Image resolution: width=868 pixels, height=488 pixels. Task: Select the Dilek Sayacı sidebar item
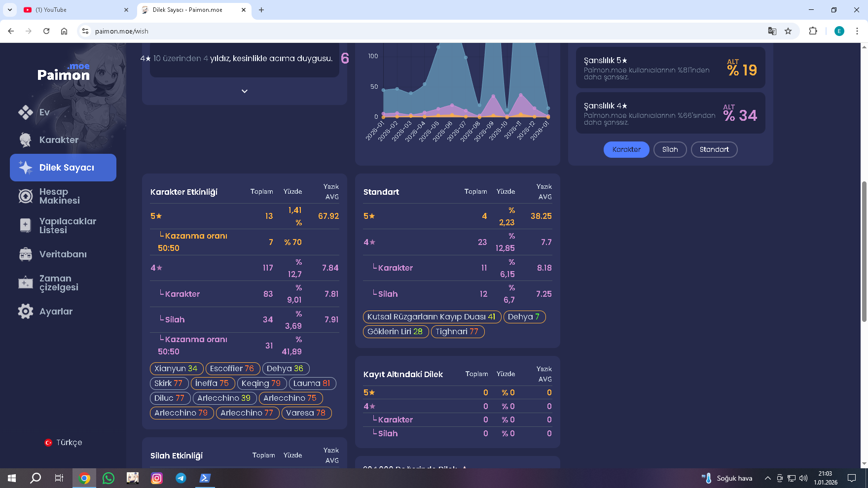(63, 168)
